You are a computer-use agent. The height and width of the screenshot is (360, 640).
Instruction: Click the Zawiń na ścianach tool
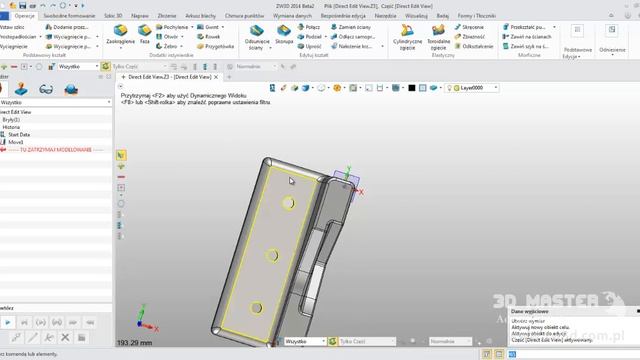[x=527, y=37]
